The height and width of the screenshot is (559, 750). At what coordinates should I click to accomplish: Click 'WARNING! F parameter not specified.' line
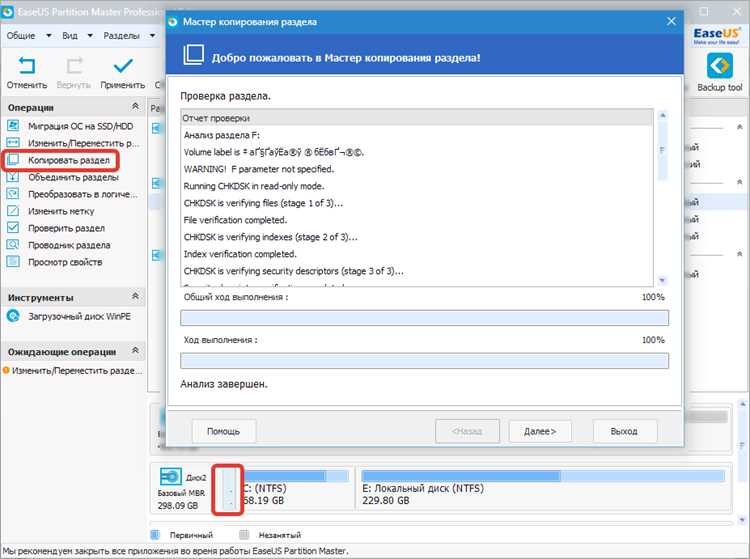(x=259, y=169)
